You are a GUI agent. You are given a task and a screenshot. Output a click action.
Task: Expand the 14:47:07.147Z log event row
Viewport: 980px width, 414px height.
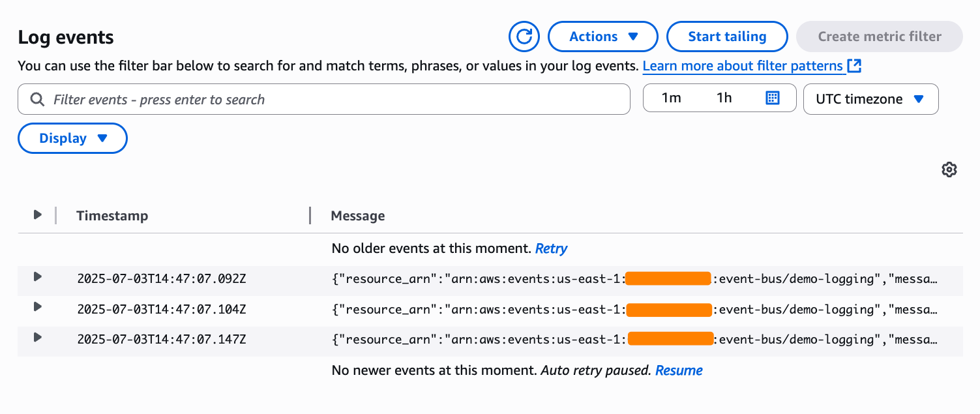[38, 338]
